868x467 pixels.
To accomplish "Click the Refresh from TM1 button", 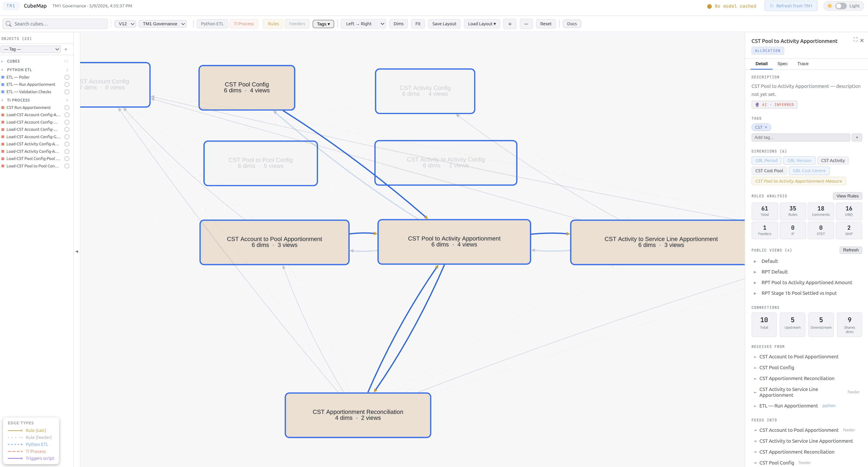I will (x=791, y=6).
